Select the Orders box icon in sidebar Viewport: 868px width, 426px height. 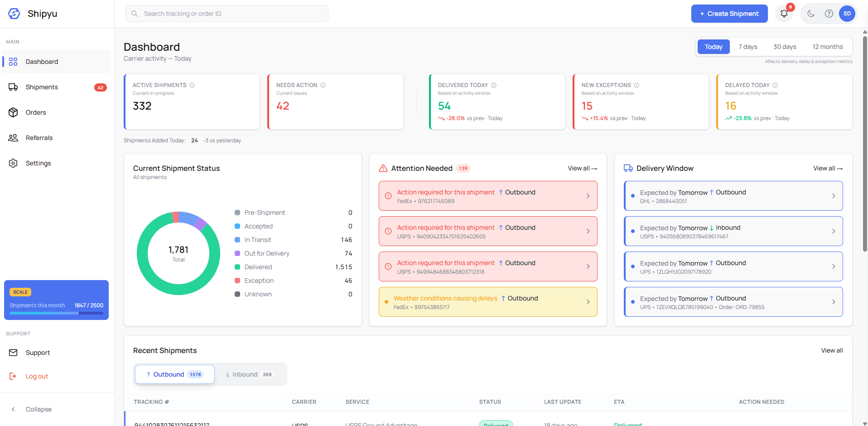[x=14, y=112]
